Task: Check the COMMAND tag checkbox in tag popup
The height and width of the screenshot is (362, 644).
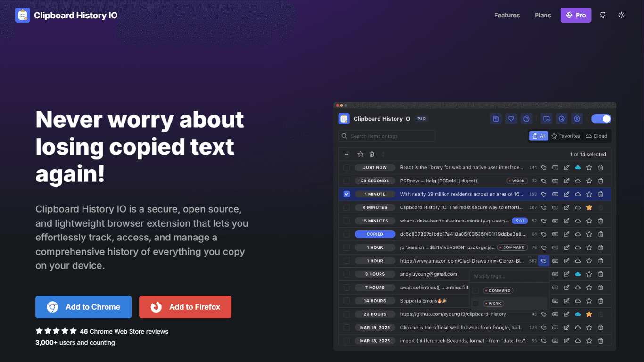Action: (476, 290)
